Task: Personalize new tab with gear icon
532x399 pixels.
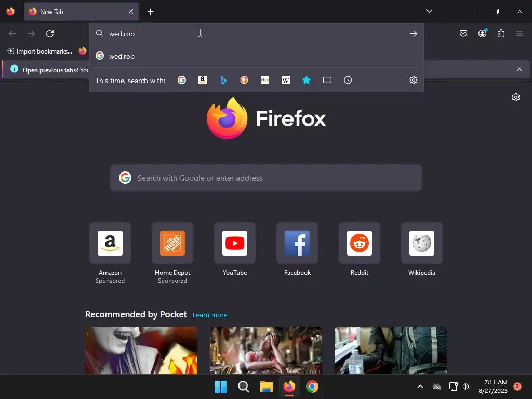Action: click(516, 97)
